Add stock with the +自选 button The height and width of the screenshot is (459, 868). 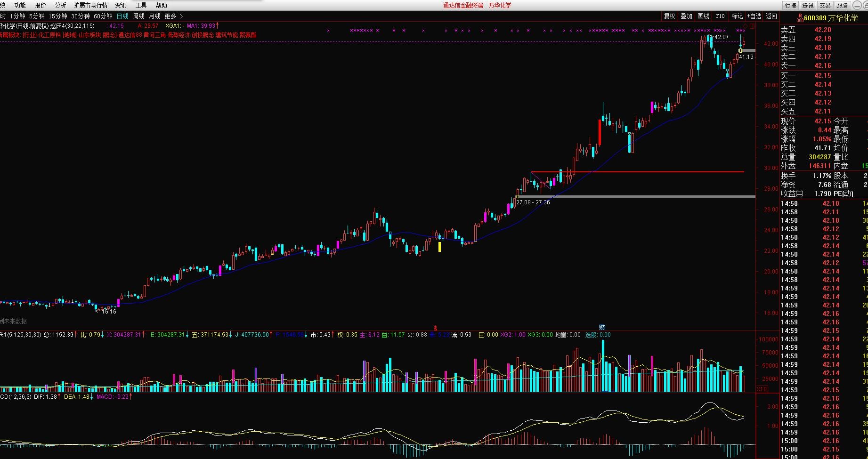[x=754, y=16]
